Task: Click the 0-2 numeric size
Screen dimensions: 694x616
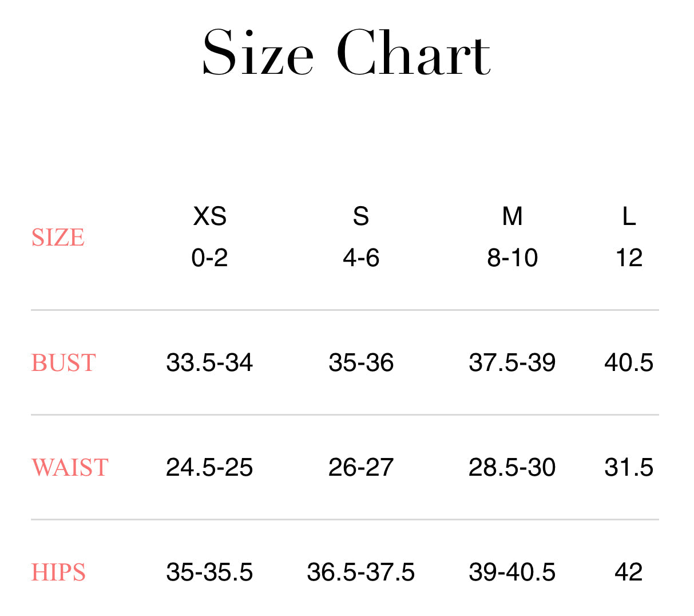Action: [x=209, y=258]
